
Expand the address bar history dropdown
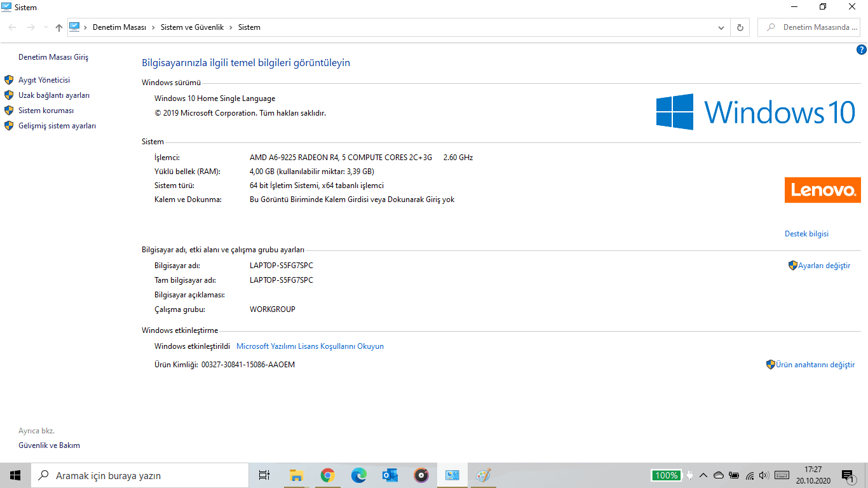click(x=721, y=27)
